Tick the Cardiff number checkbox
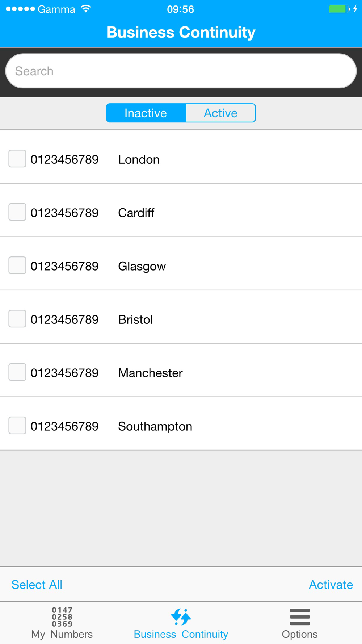Viewport: 362px width, 644px height. (17, 212)
